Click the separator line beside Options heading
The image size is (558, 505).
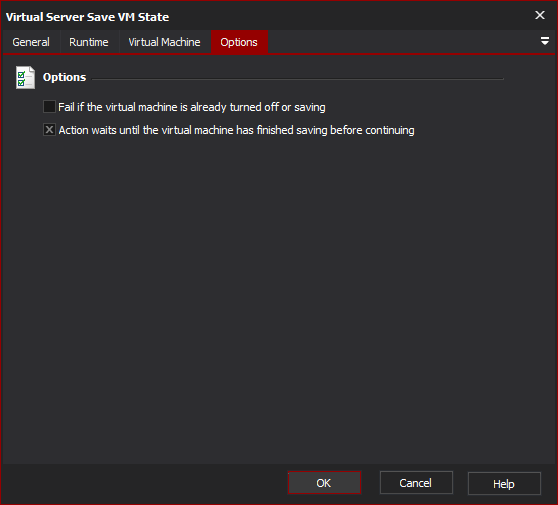point(298,79)
